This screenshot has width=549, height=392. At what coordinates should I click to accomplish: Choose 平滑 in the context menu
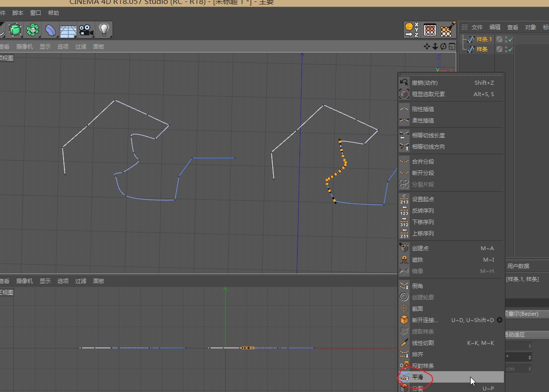click(x=451, y=377)
